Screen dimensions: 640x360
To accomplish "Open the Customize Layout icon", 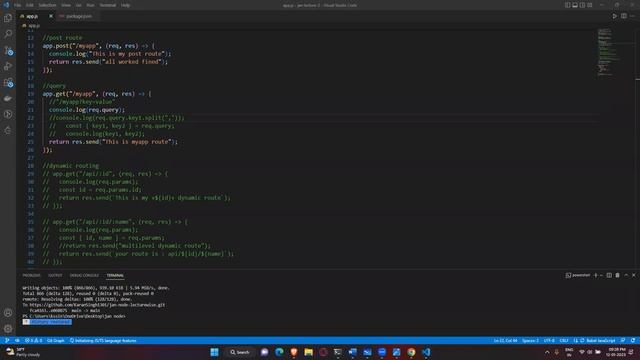I will tap(590, 5).
